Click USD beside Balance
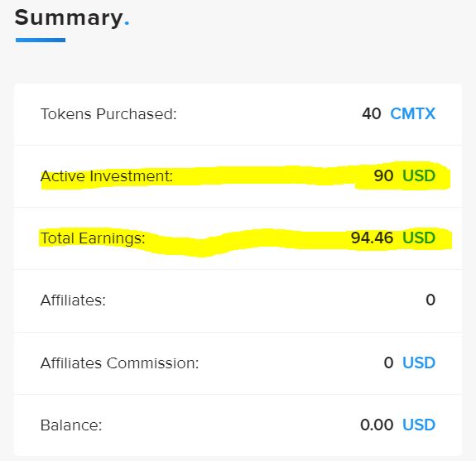Viewport: 476px width, 461px height. pyautogui.click(x=419, y=425)
